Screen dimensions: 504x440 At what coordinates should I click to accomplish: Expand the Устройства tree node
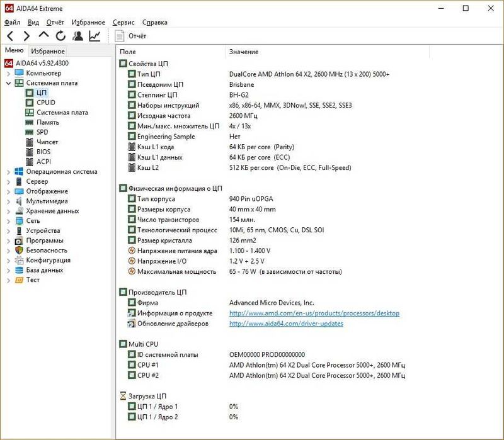(x=8, y=231)
